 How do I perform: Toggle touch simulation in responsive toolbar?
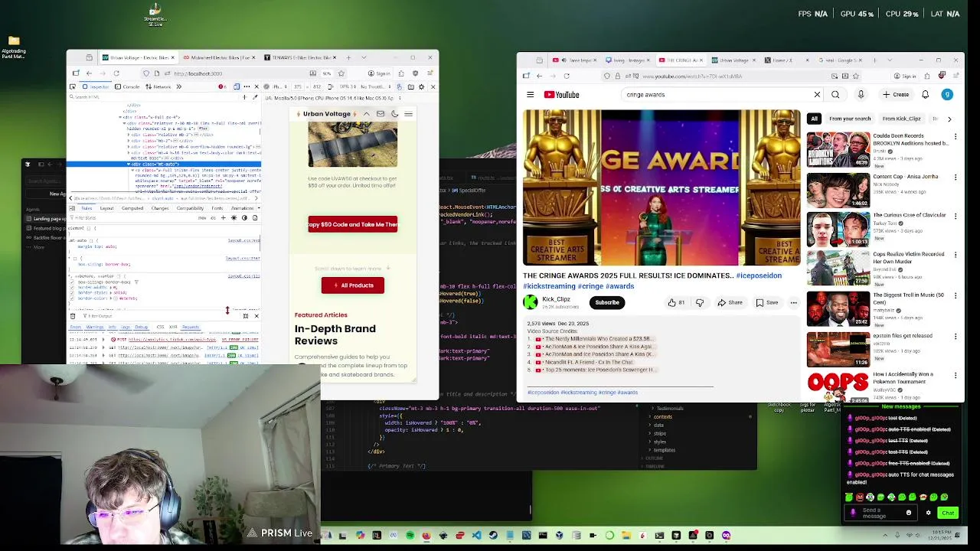click(x=400, y=86)
